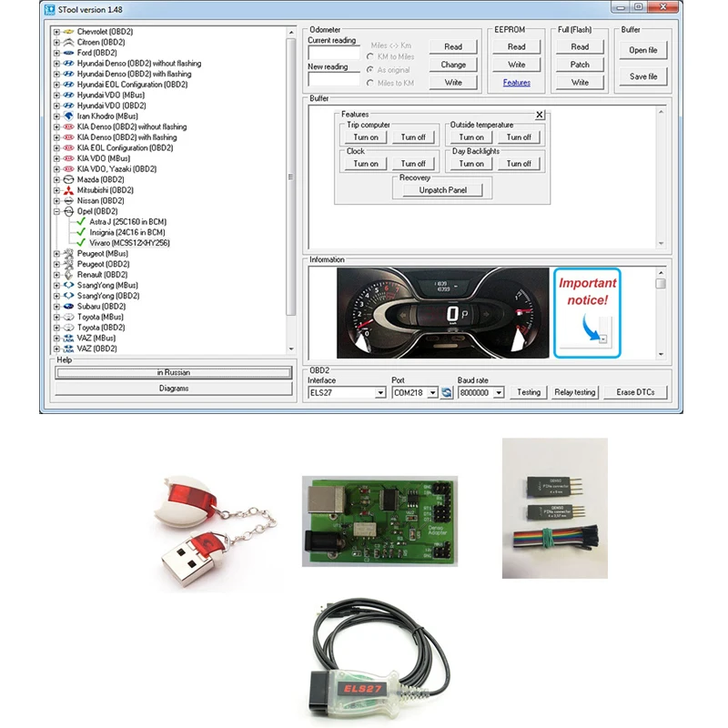
Task: Click the Odometer Read button
Action: pyautogui.click(x=453, y=47)
